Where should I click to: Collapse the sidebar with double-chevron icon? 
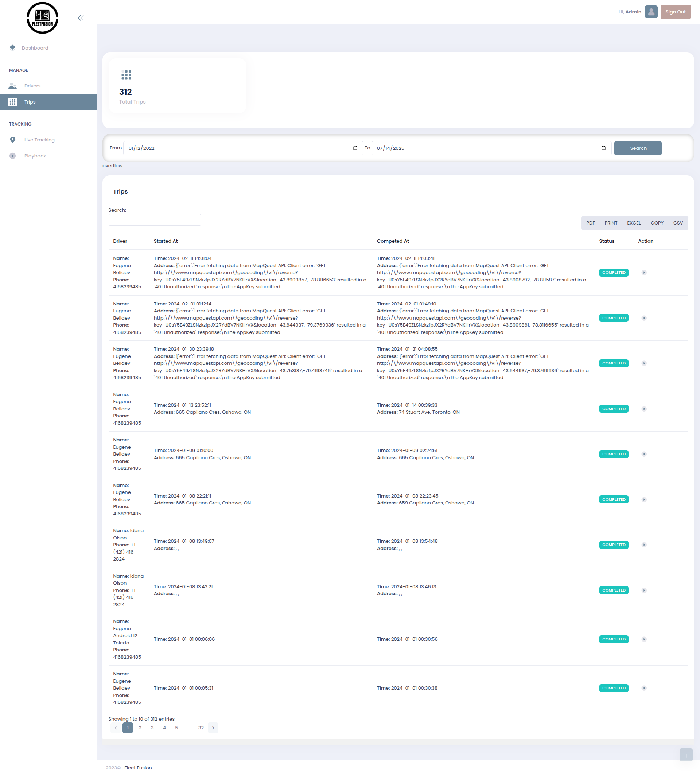[80, 18]
